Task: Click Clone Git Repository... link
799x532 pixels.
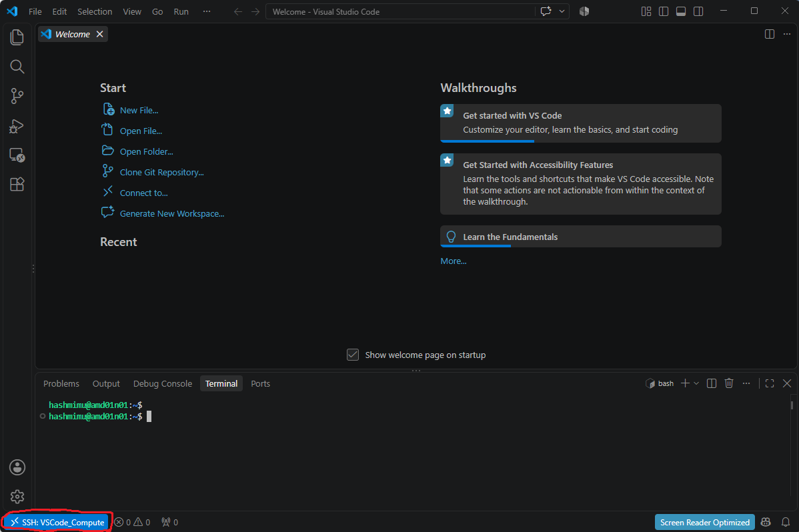Action: pyautogui.click(x=161, y=172)
